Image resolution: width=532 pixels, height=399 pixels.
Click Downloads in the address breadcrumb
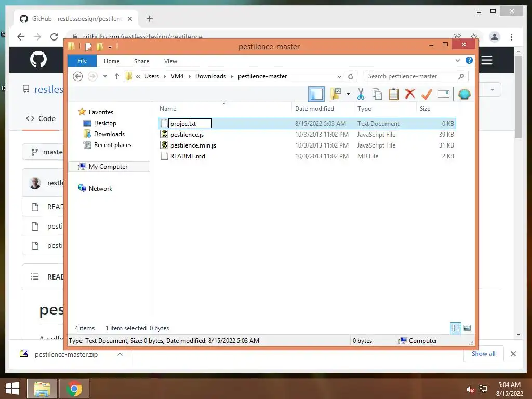point(210,76)
